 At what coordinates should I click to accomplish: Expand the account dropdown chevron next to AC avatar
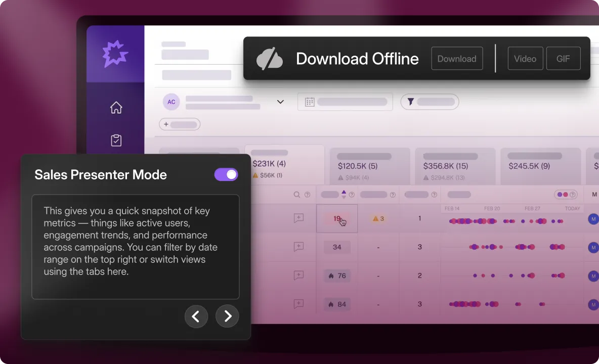[x=280, y=101]
